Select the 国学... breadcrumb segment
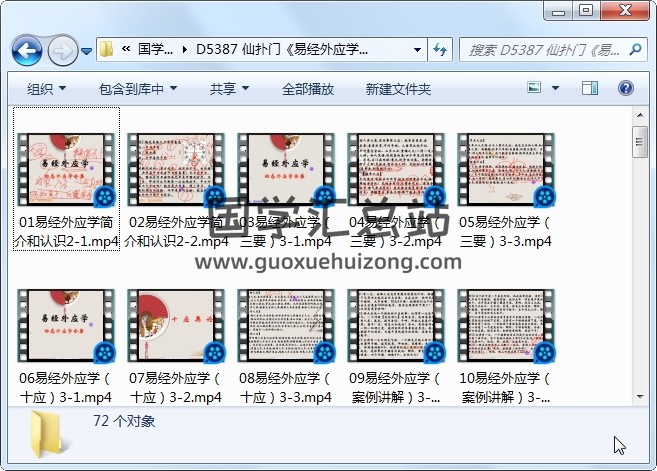Viewport: 657px width, 471px height. coord(155,49)
